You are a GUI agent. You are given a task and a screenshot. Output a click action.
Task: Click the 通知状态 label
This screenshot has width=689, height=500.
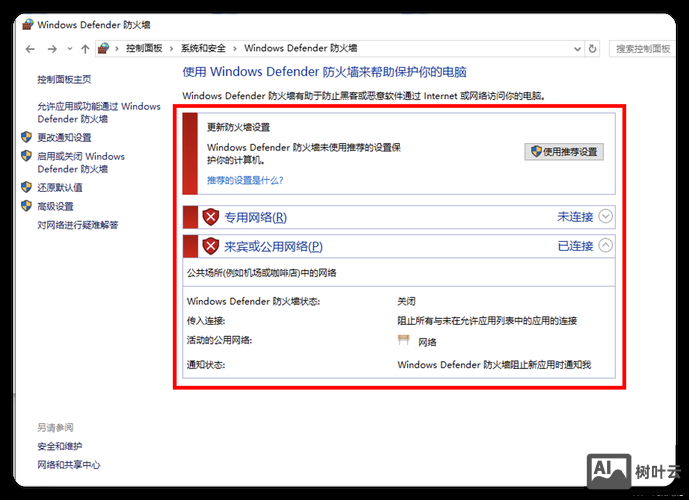click(206, 365)
